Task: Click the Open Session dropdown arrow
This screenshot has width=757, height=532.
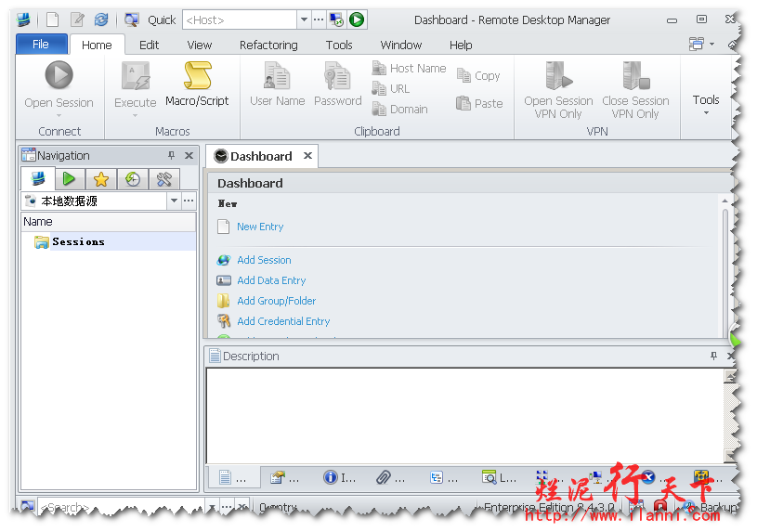Action: 59,116
